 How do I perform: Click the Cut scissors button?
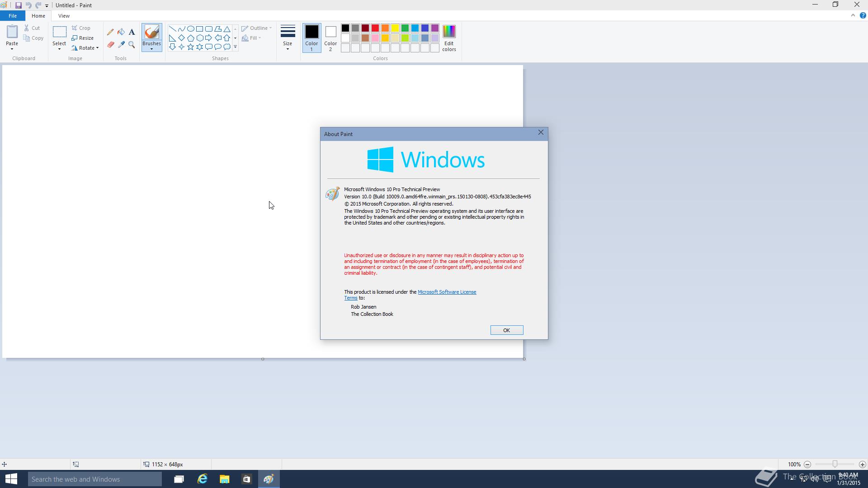point(33,28)
